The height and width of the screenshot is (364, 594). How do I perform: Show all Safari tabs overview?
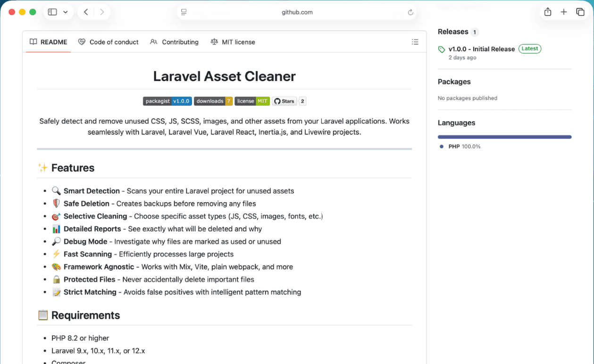point(580,12)
